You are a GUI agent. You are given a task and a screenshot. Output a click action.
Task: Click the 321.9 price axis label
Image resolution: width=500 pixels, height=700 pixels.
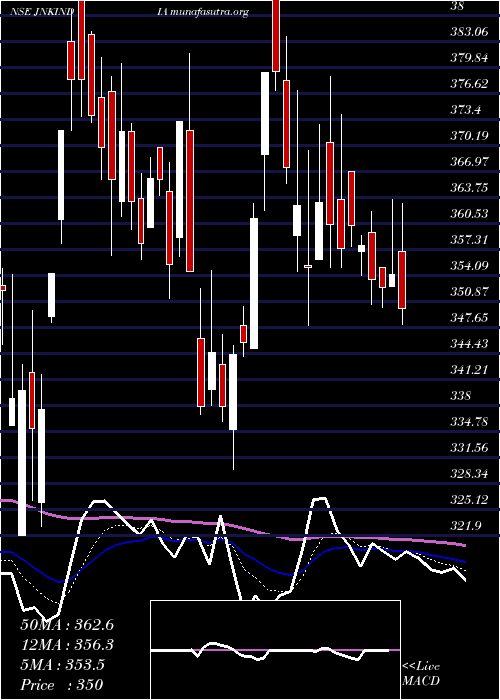[465, 525]
